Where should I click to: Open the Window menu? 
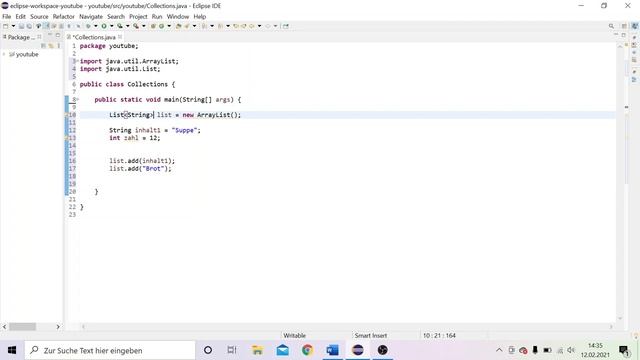tap(178, 17)
